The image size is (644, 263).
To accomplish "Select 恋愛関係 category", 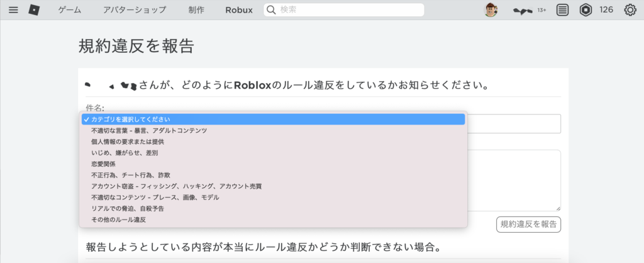I will 273,164.
